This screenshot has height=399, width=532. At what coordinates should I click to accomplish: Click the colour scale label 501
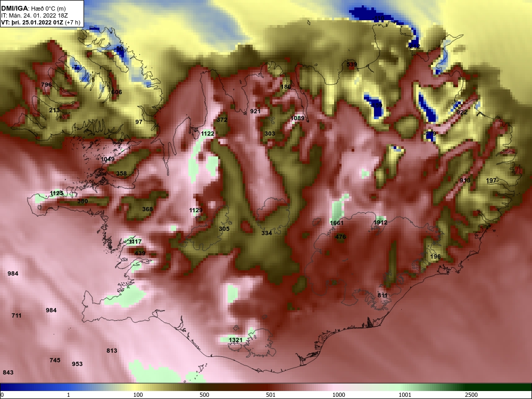(271, 395)
